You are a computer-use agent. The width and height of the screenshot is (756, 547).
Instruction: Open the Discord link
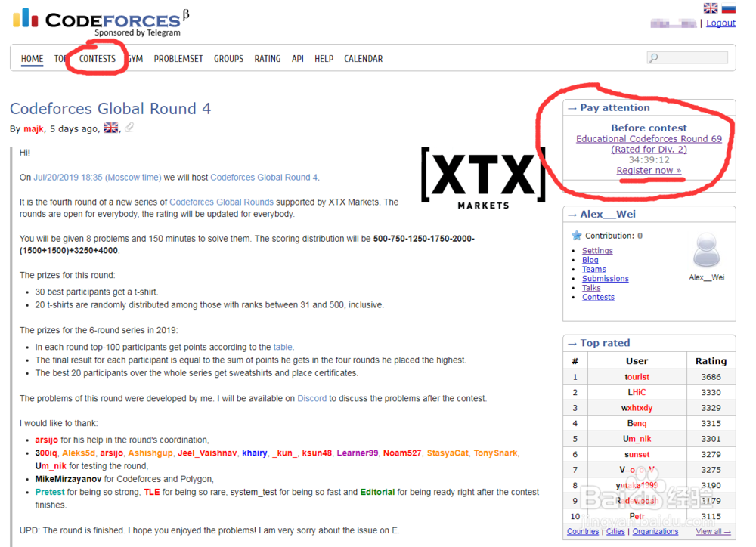(311, 399)
